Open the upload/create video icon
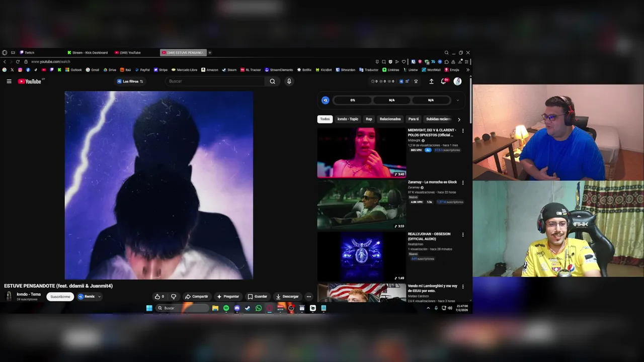Image resolution: width=644 pixels, height=362 pixels. (x=431, y=81)
